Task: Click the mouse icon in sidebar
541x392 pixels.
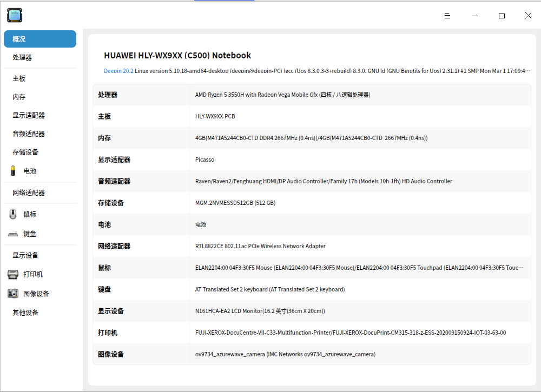Action: (13, 214)
